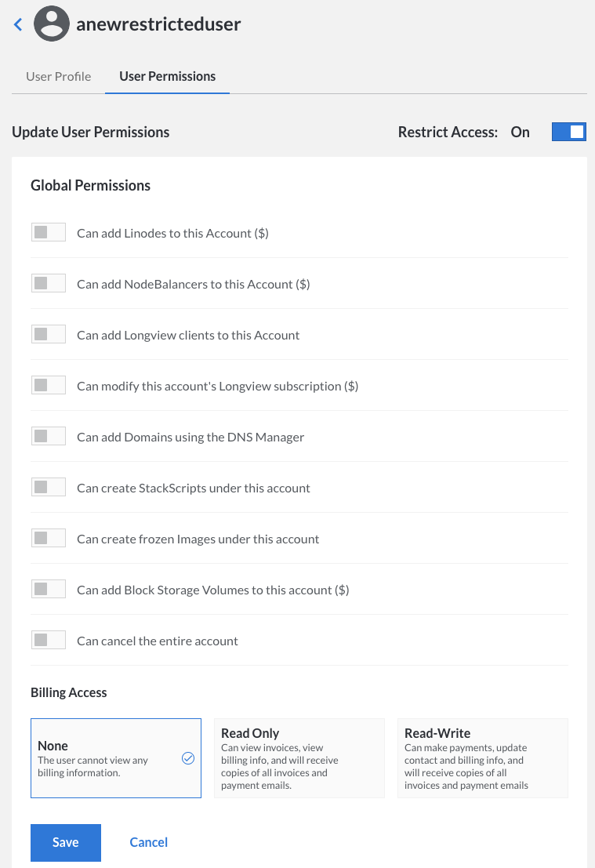Click the checkmark icon in None card
This screenshot has height=868, width=595.
tap(188, 758)
